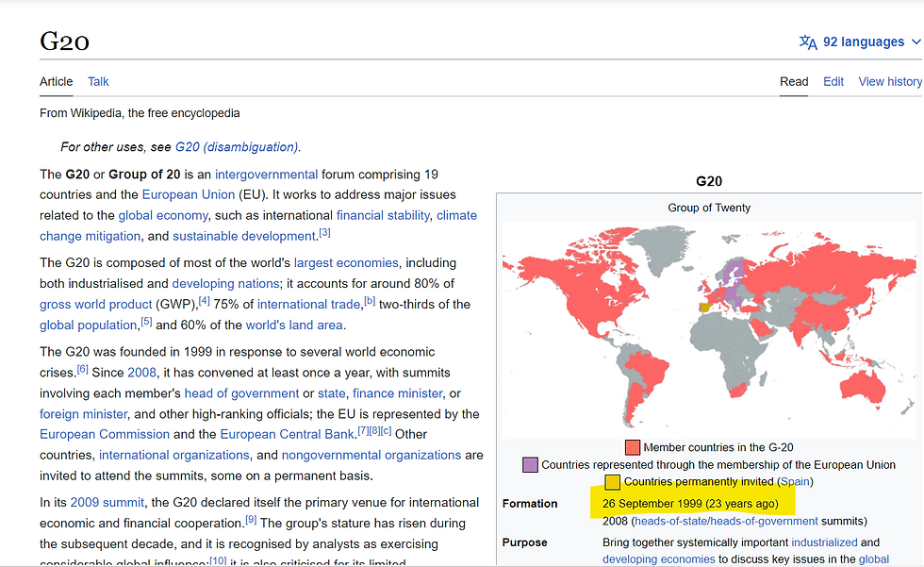
Task: Open the global population link
Action: 89,325
